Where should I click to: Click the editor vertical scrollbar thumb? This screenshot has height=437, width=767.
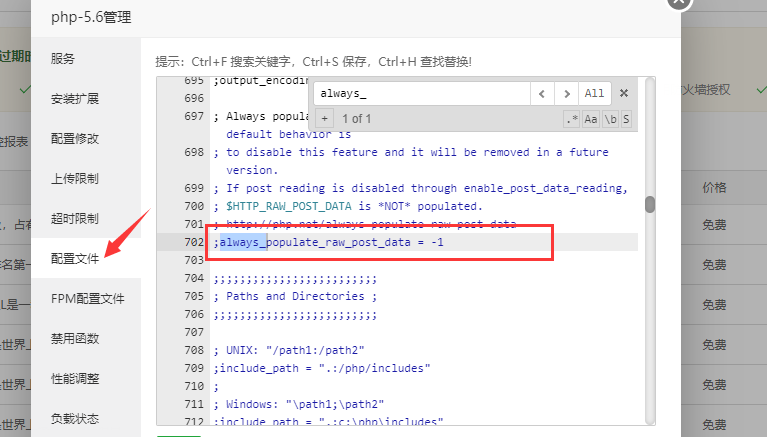[x=650, y=205]
